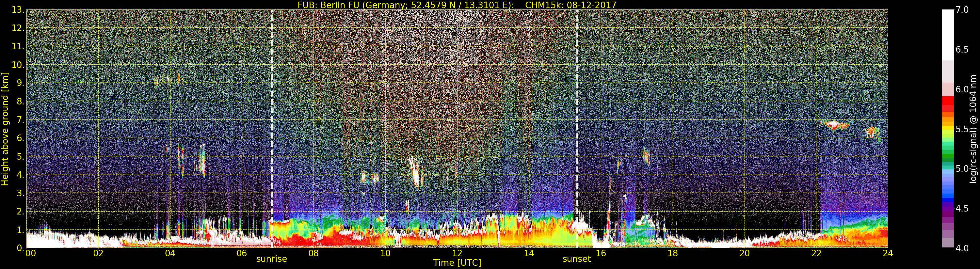
Task: Click the '5.5' colorbar tick label
Action: 962,129
